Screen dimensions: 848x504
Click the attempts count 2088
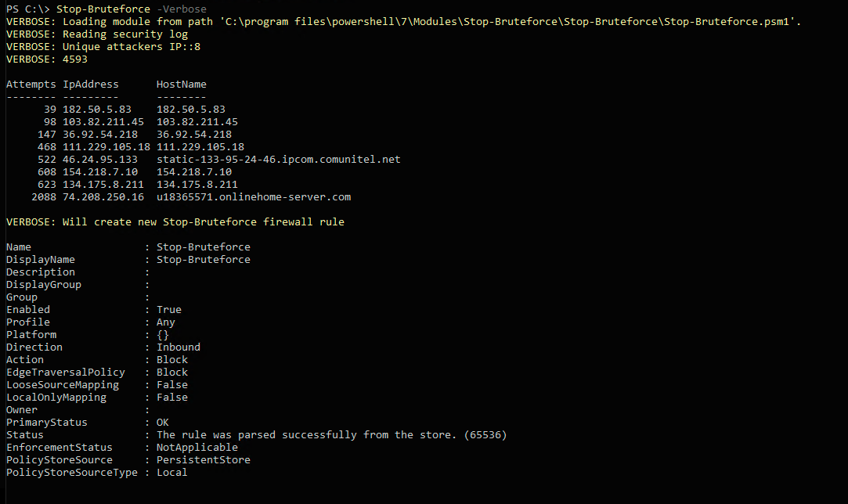click(x=44, y=196)
